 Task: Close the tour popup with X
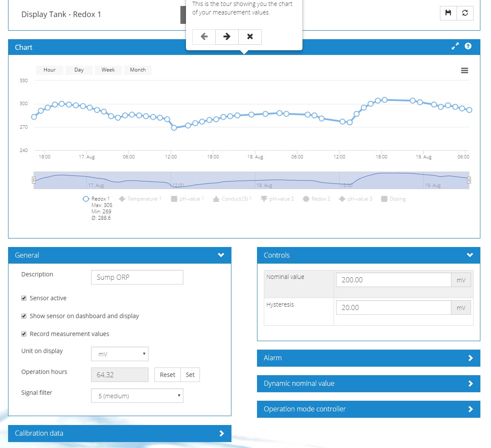tap(250, 37)
